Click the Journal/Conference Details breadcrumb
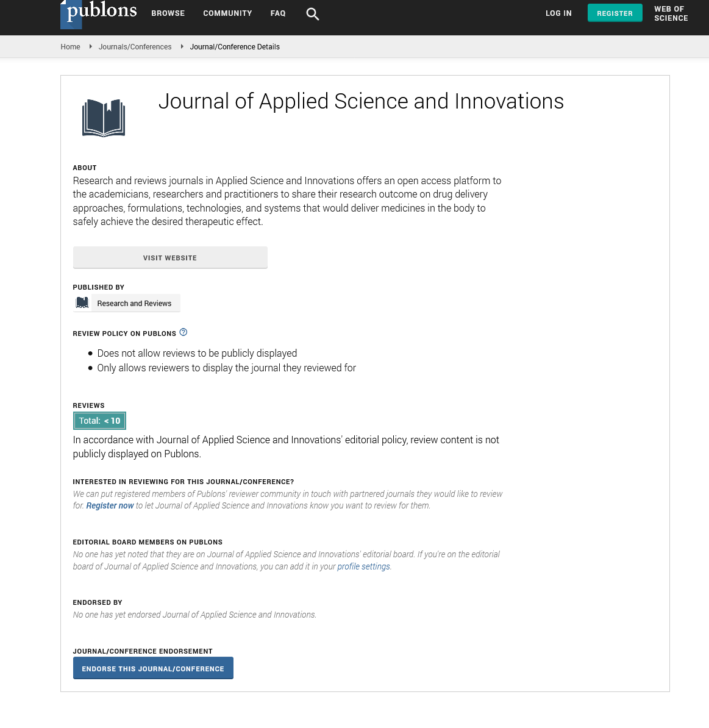709x728 pixels. tap(235, 47)
